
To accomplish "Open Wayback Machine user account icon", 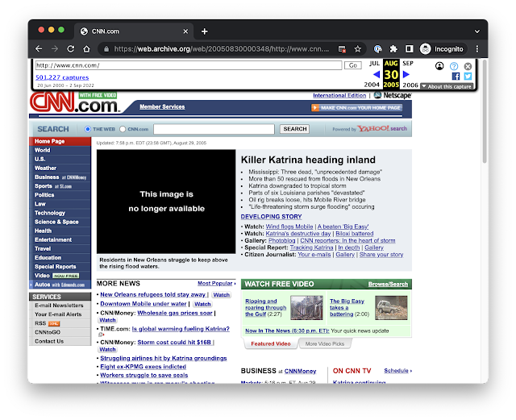I will (439, 66).
